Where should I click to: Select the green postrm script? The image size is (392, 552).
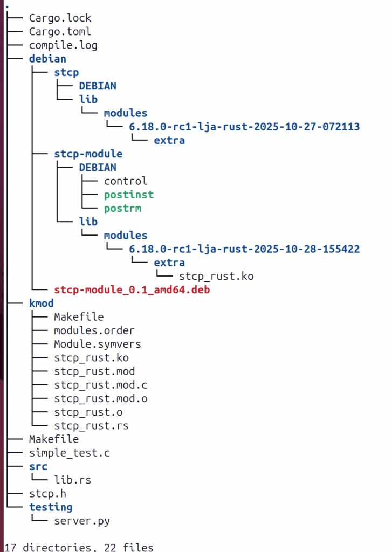122,208
